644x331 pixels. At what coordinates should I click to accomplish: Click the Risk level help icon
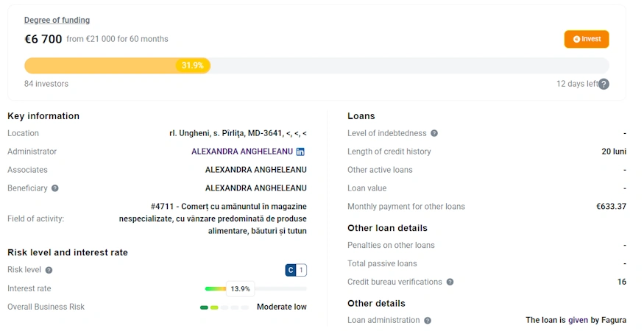coord(49,270)
